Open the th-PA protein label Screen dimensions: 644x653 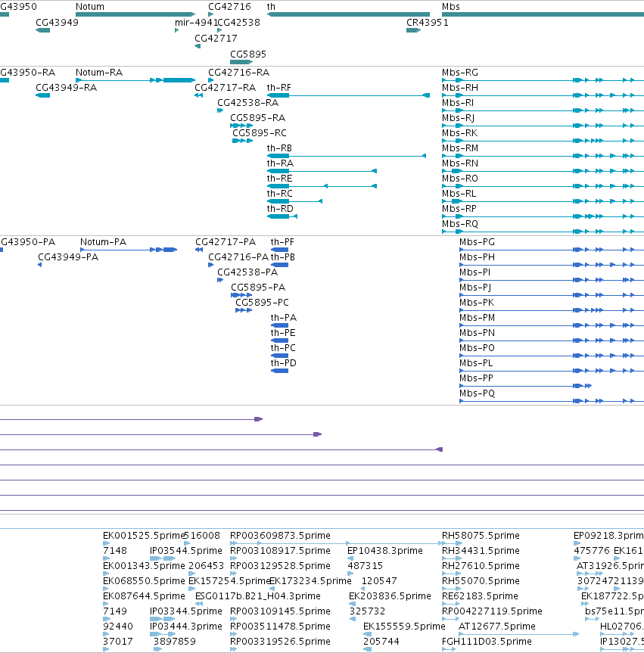284,318
